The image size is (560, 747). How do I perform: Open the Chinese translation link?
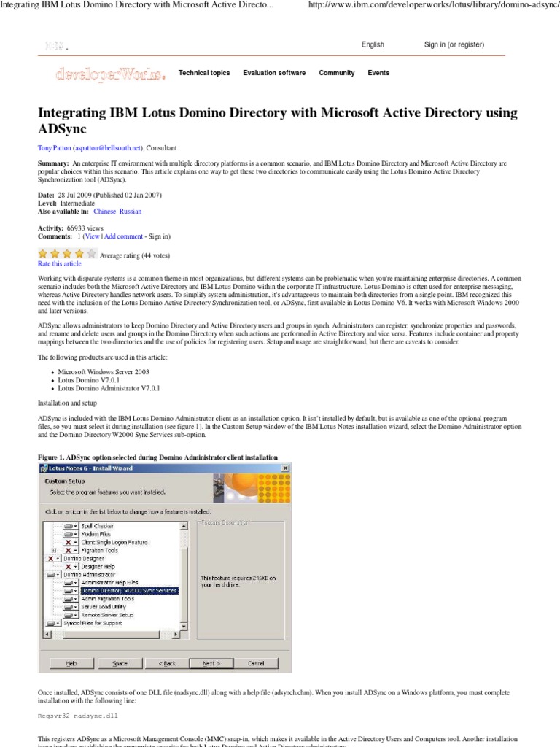[104, 212]
